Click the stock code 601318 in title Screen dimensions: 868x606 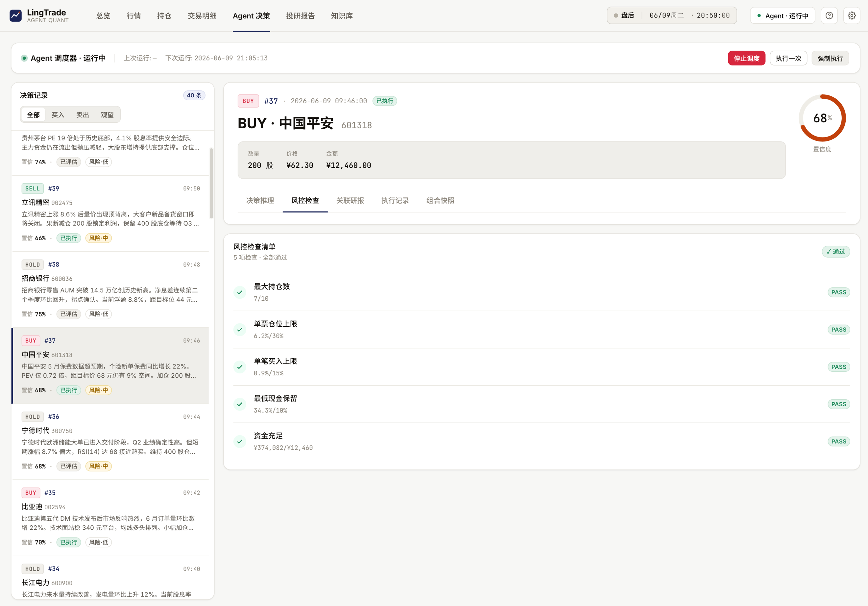point(356,125)
